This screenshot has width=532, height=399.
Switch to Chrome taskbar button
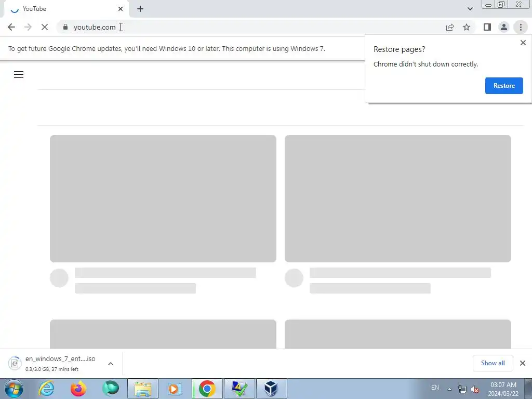[207, 389]
